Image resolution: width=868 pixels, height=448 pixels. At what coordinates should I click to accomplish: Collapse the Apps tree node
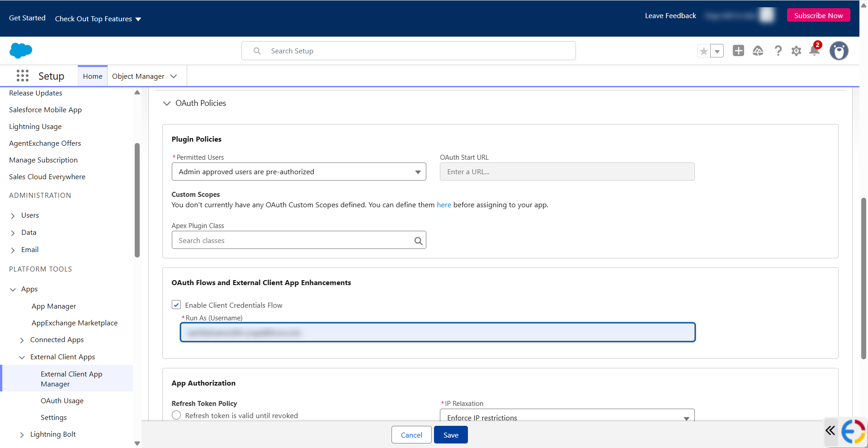click(x=13, y=290)
